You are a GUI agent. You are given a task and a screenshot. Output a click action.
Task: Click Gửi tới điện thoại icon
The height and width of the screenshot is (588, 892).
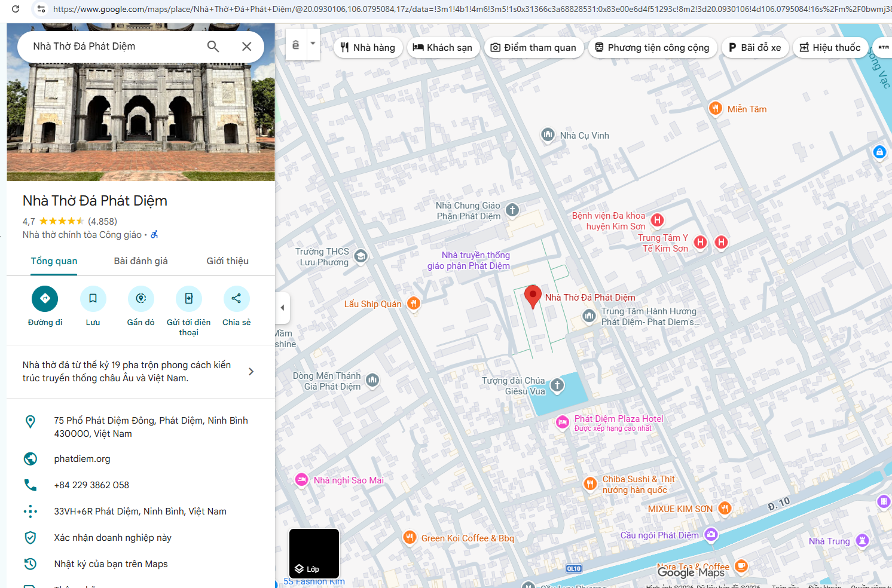[188, 299]
